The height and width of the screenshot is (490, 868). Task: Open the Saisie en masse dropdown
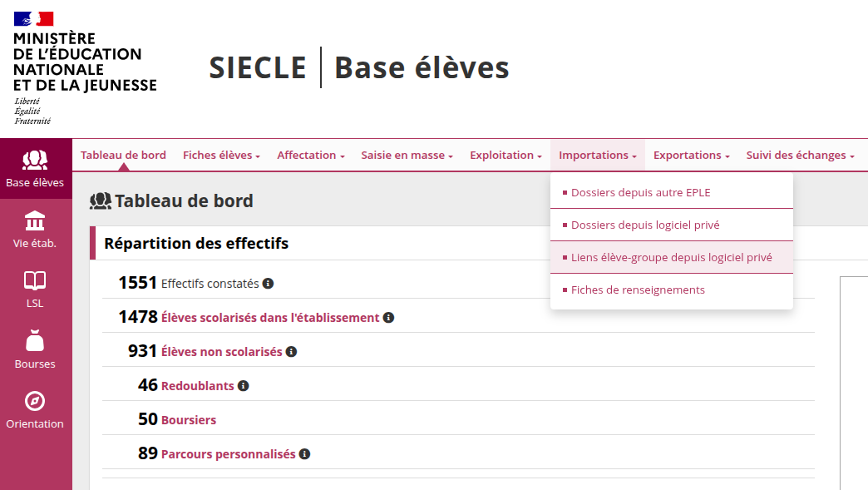407,156
